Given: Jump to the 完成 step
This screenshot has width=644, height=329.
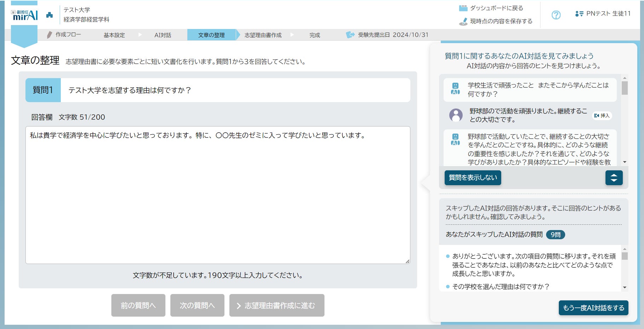Looking at the screenshot, I should (x=315, y=35).
